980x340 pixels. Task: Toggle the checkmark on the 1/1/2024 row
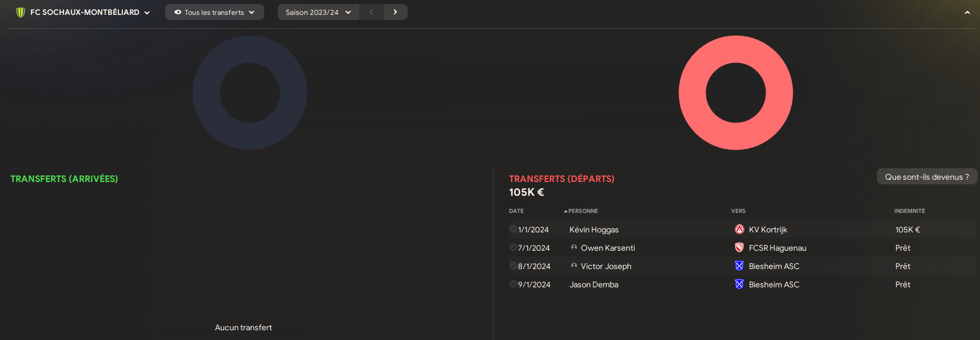pos(513,230)
